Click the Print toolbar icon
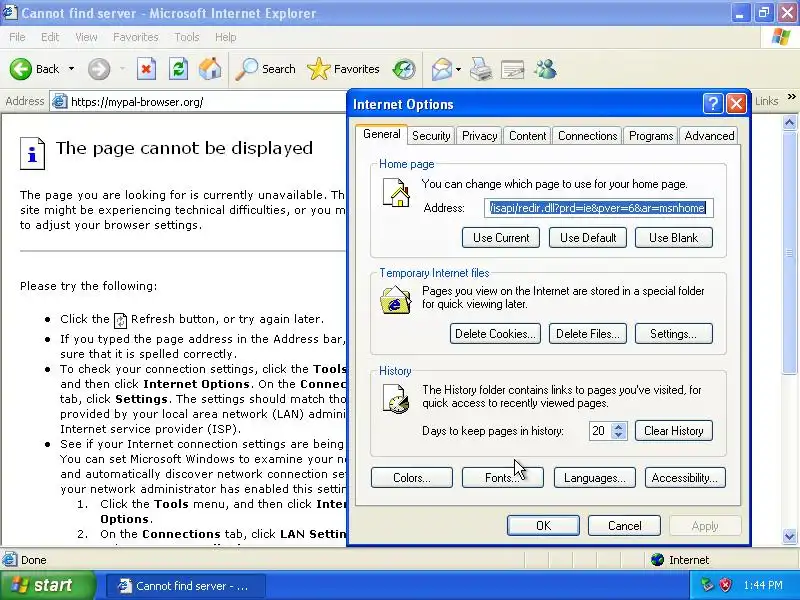The width and height of the screenshot is (800, 600). pos(481,69)
